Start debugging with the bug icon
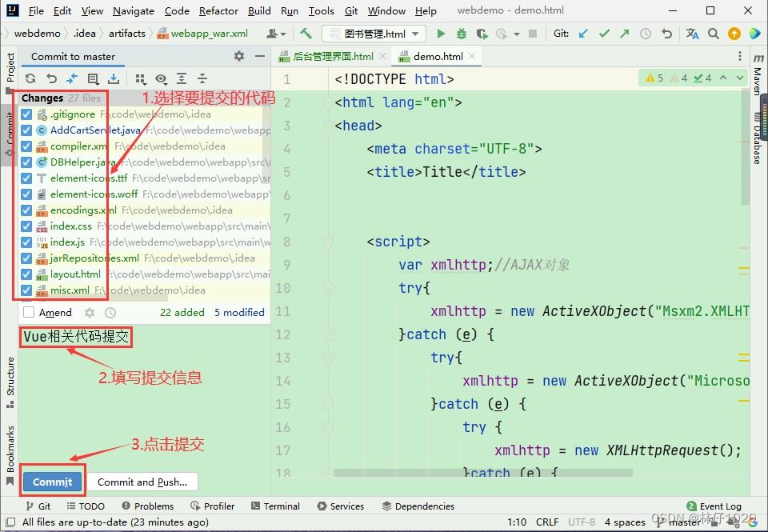 [461, 34]
